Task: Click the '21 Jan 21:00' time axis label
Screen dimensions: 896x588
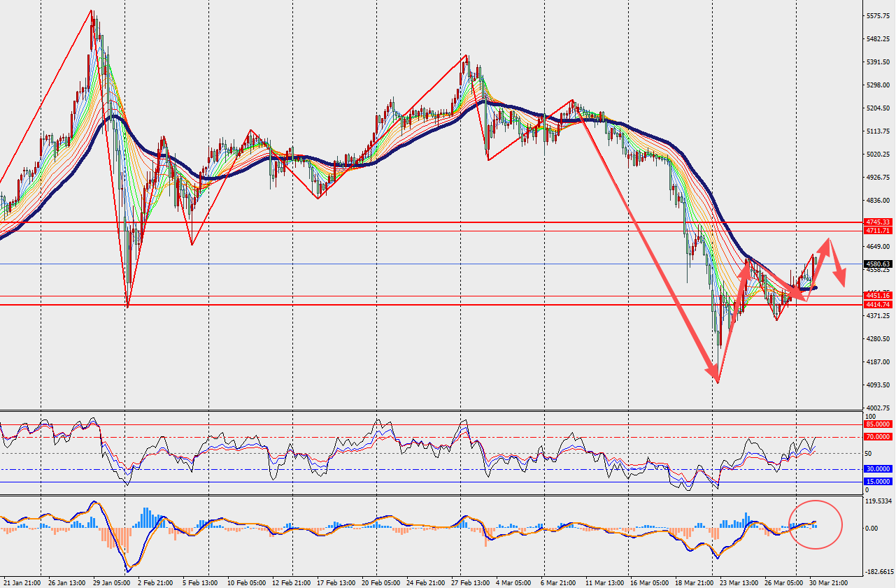Action: (22, 582)
